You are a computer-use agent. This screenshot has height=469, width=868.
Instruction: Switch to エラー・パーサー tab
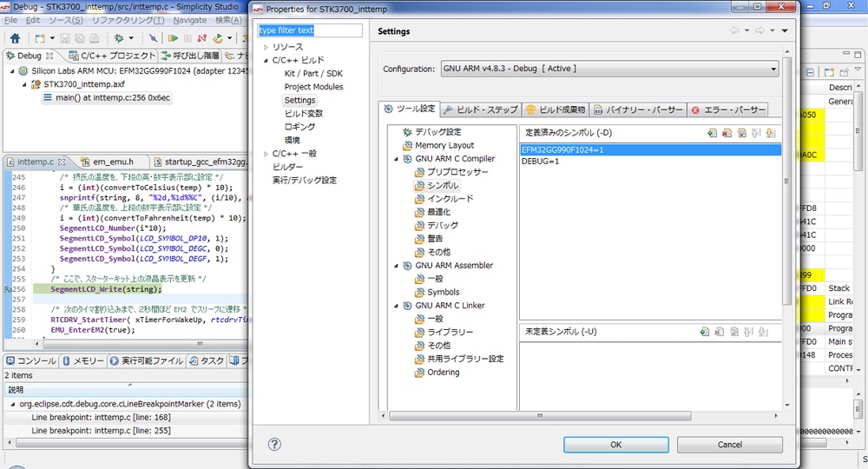click(728, 109)
